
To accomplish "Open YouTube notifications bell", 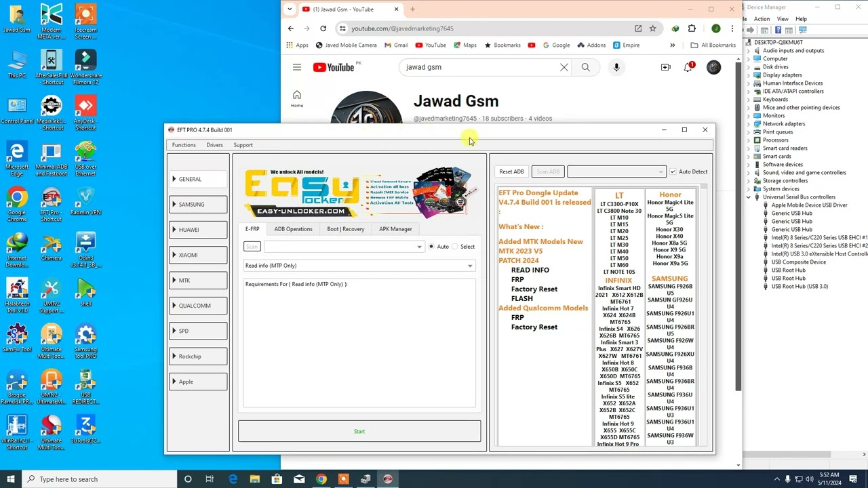I will point(688,67).
